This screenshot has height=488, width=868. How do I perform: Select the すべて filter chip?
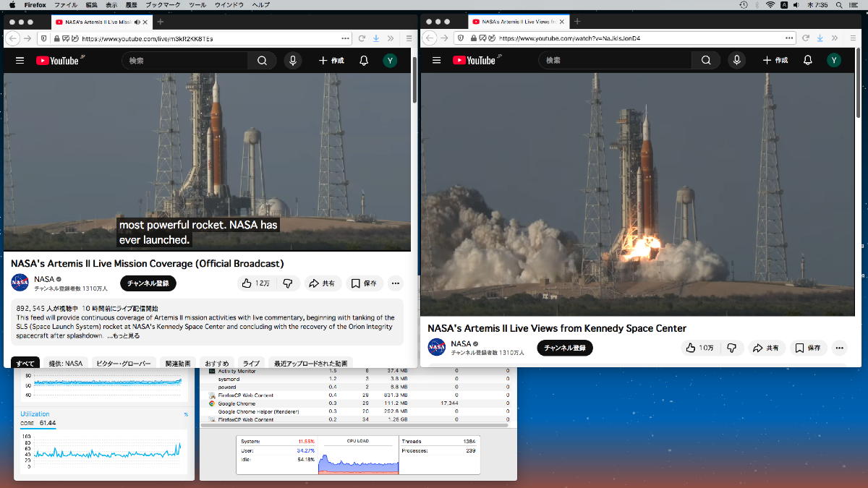tap(25, 363)
